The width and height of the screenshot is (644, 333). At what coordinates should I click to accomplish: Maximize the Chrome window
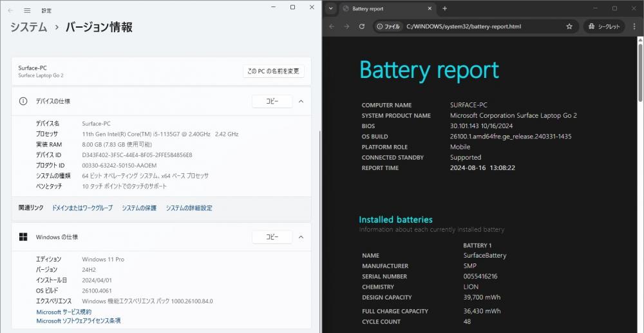tap(614, 8)
